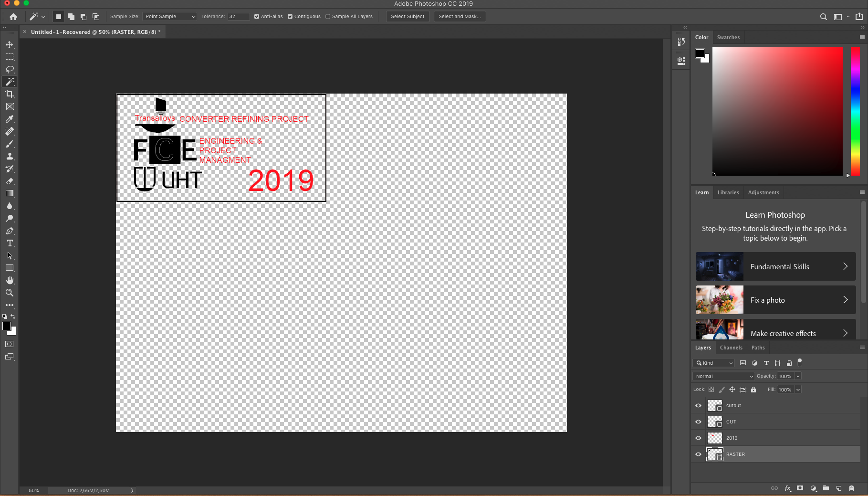Hide the cutout layer
This screenshot has height=496, width=868.
[699, 405]
